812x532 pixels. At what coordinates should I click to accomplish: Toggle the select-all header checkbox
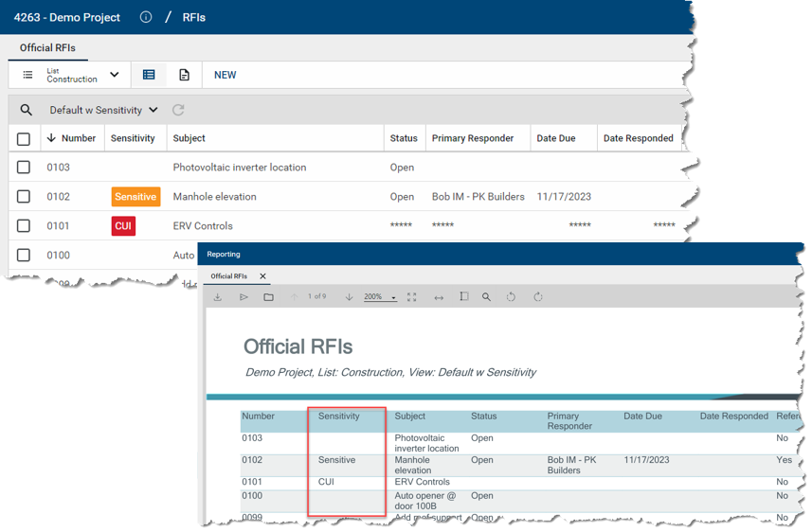click(x=24, y=138)
